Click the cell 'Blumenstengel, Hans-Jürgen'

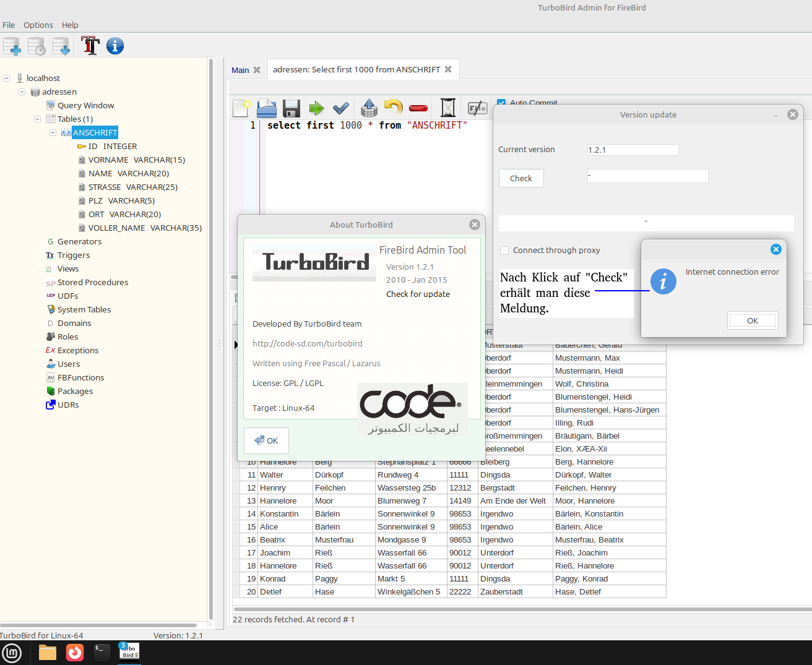coord(609,410)
